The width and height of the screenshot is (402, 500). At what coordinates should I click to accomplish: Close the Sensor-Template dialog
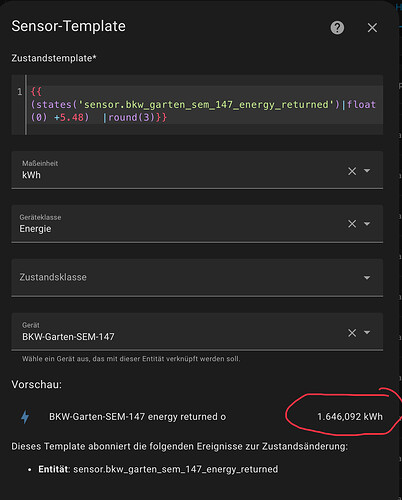tap(372, 28)
